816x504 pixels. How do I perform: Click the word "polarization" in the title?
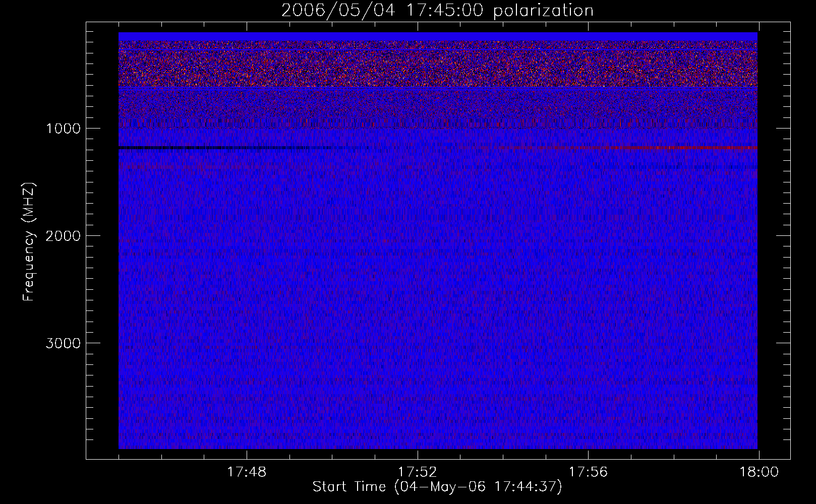543,11
